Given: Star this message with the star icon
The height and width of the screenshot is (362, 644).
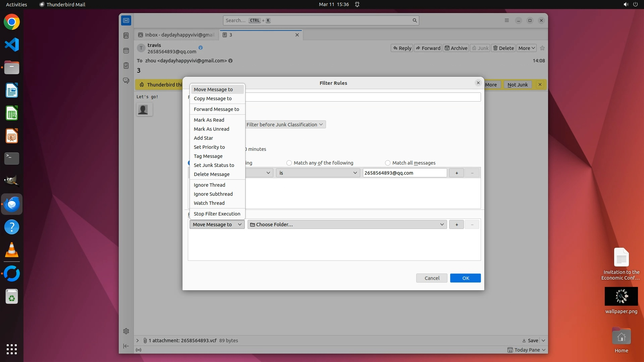Looking at the screenshot, I should click(542, 48).
